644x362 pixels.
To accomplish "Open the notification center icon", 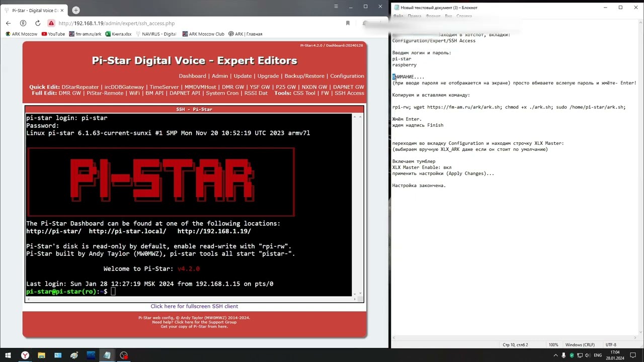I will [x=633, y=355].
